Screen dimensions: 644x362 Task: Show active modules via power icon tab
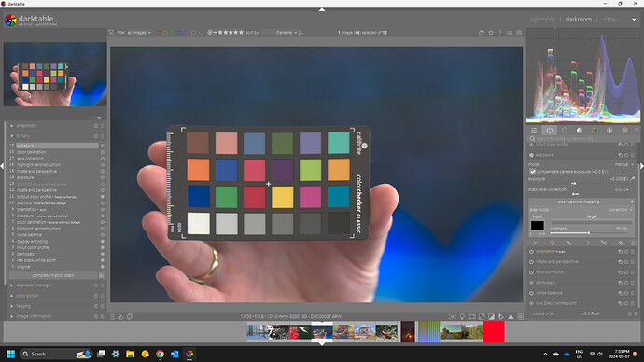pyautogui.click(x=549, y=131)
